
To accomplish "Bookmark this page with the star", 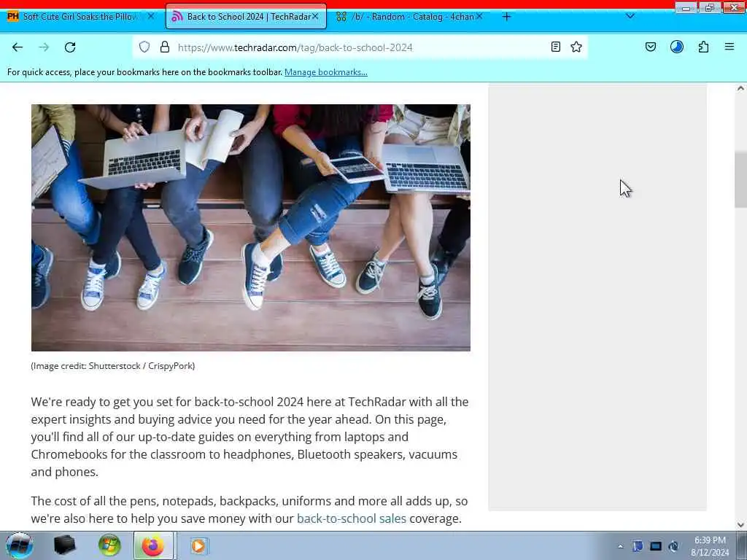I will (576, 47).
